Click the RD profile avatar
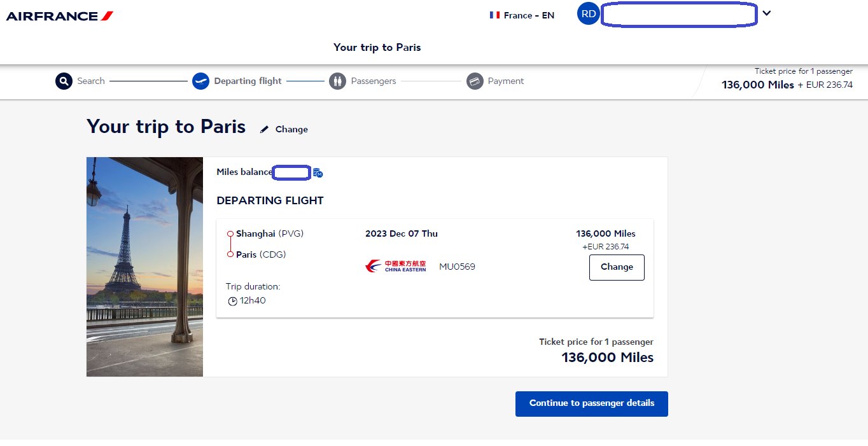The width and height of the screenshot is (868, 446). 589,13
